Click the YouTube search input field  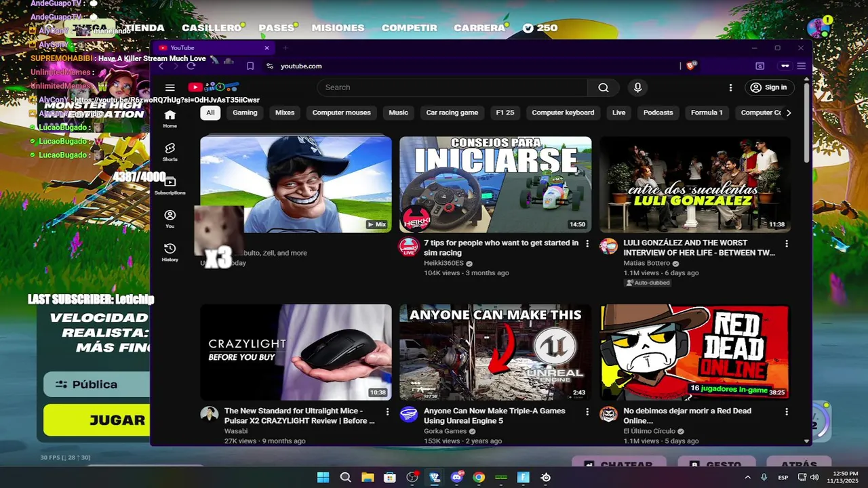coord(452,87)
